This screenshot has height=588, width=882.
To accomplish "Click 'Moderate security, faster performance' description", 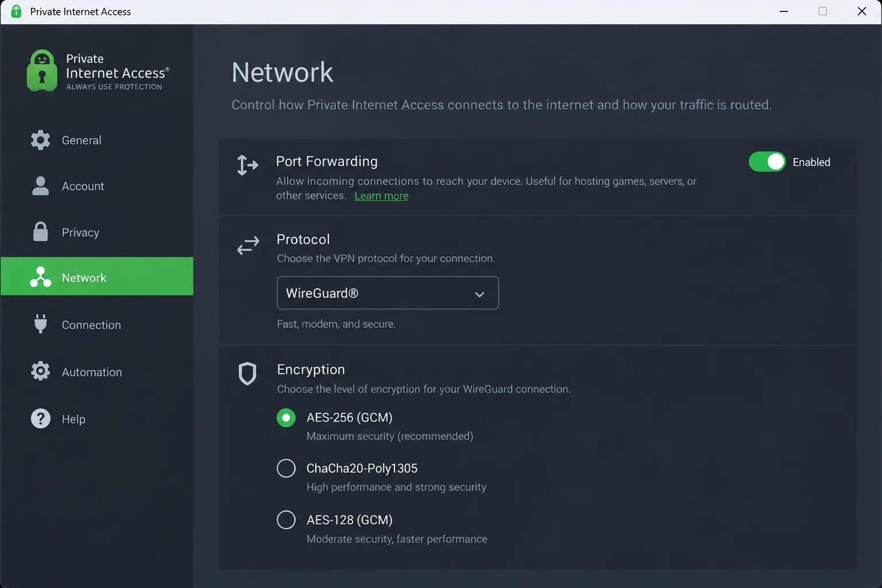I will point(397,539).
